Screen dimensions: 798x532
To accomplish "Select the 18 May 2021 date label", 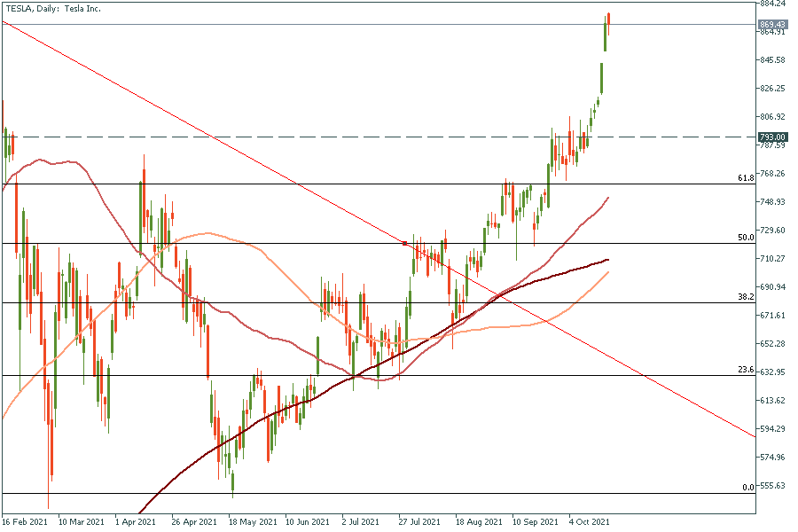I will tap(249, 522).
